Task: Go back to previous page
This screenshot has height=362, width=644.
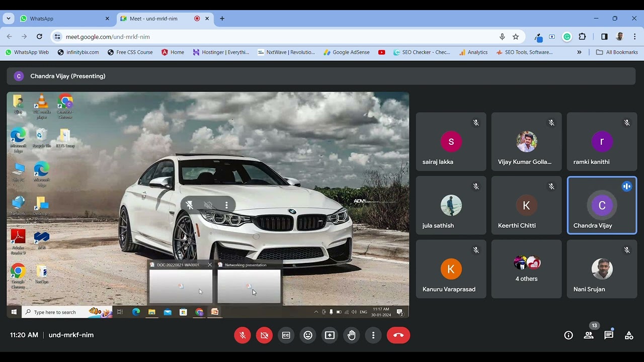Action: tap(9, 37)
